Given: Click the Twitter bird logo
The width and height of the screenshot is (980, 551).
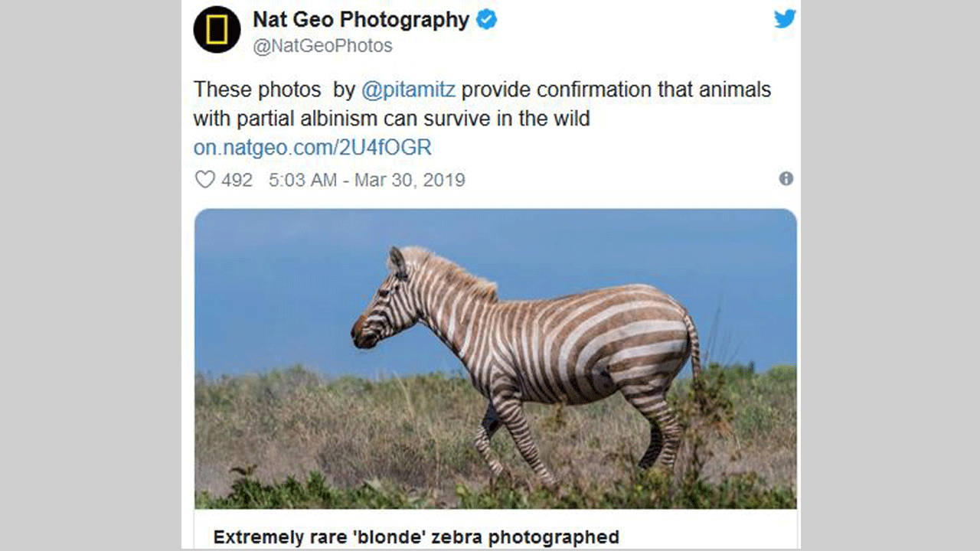Looking at the screenshot, I should coord(785,19).
